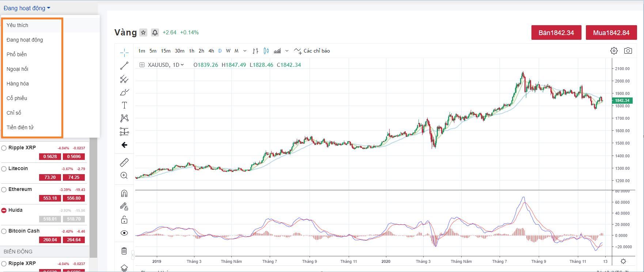Viewport: 644px width, 272px height.
Task: Select the trend line drawing tool
Action: point(124,66)
